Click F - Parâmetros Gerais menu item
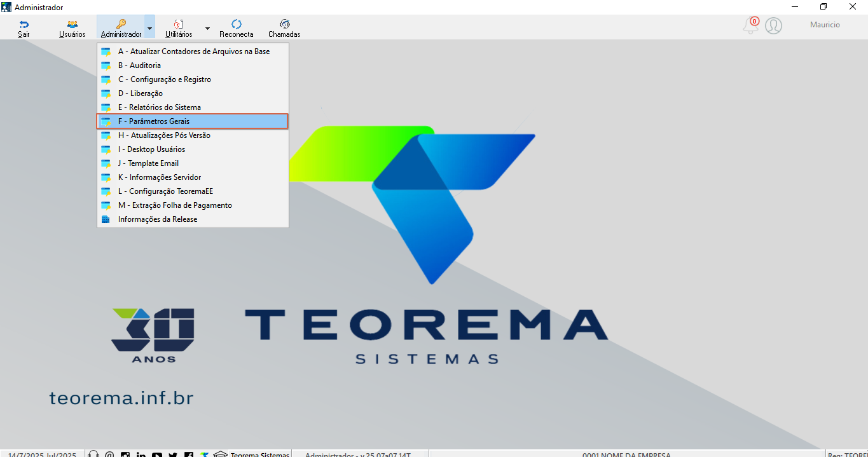868x457 pixels. (193, 121)
